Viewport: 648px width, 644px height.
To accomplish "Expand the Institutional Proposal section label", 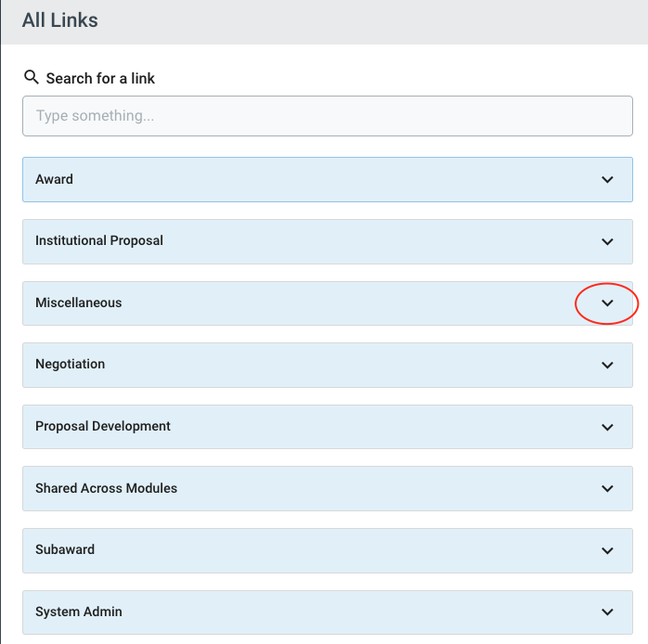I will [x=99, y=240].
